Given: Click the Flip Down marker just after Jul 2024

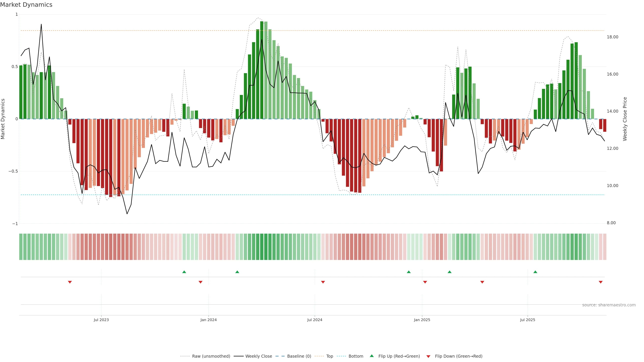Looking at the screenshot, I should click(323, 282).
